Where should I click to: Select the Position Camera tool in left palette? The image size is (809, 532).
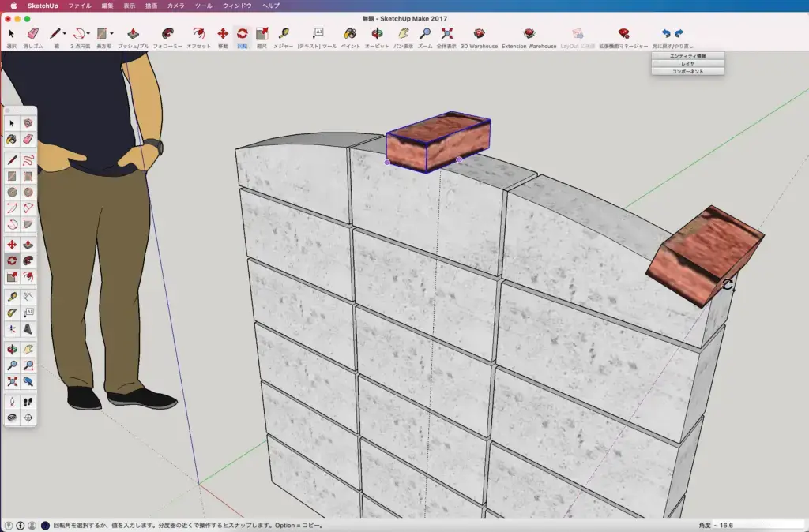click(12, 402)
